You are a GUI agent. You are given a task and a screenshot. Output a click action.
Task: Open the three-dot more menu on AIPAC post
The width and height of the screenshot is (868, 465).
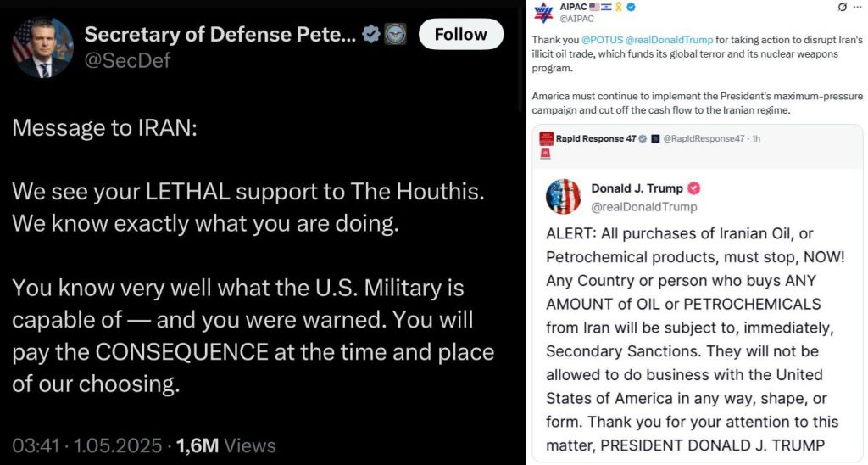[856, 8]
